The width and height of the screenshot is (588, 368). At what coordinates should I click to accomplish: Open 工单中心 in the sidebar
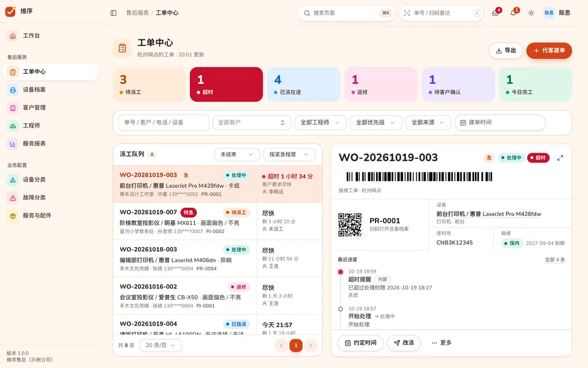coord(51,72)
